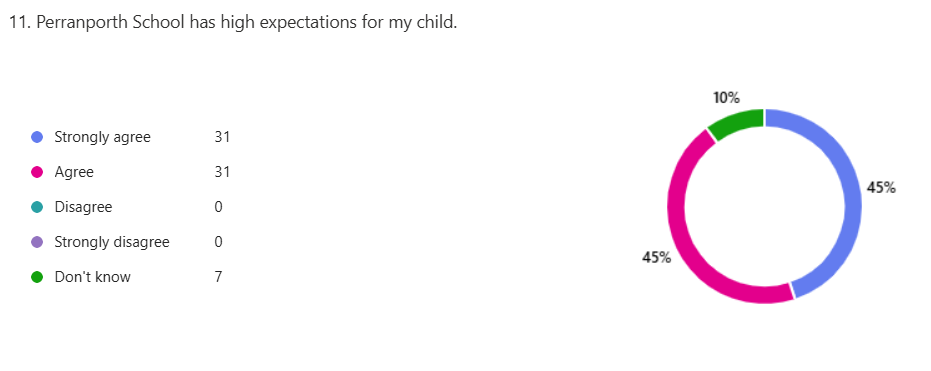
Task: Click the count 0 next to Disagree
Action: (218, 207)
